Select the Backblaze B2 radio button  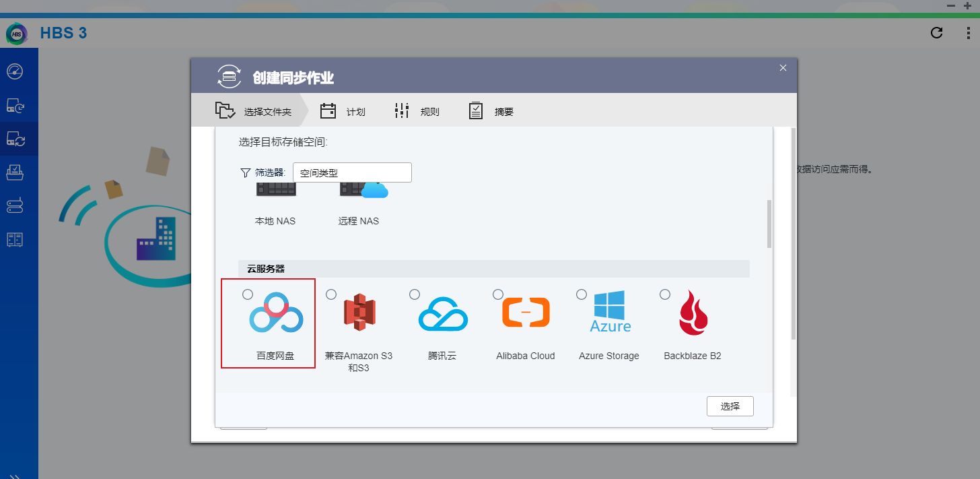click(x=665, y=294)
